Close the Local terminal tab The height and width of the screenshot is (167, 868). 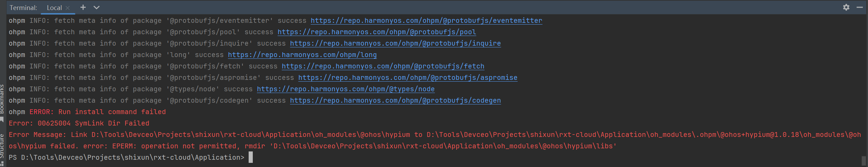68,8
